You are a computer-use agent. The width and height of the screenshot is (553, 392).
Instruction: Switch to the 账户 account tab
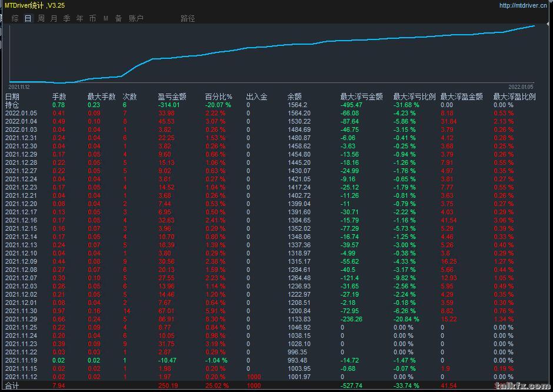pos(136,18)
